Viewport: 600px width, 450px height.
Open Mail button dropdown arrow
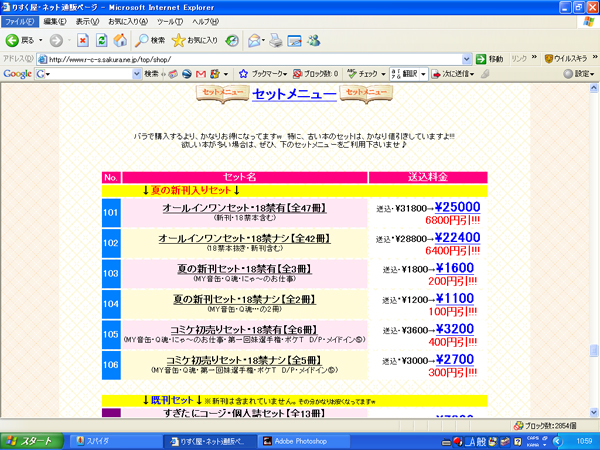click(263, 40)
